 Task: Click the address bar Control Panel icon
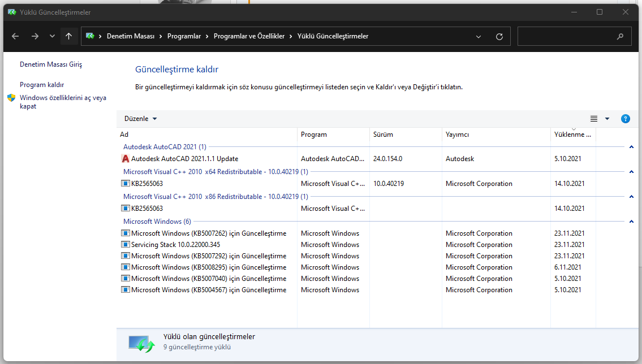pos(90,36)
